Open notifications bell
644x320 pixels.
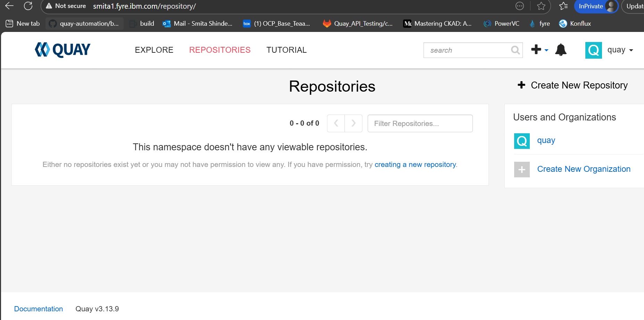point(561,50)
